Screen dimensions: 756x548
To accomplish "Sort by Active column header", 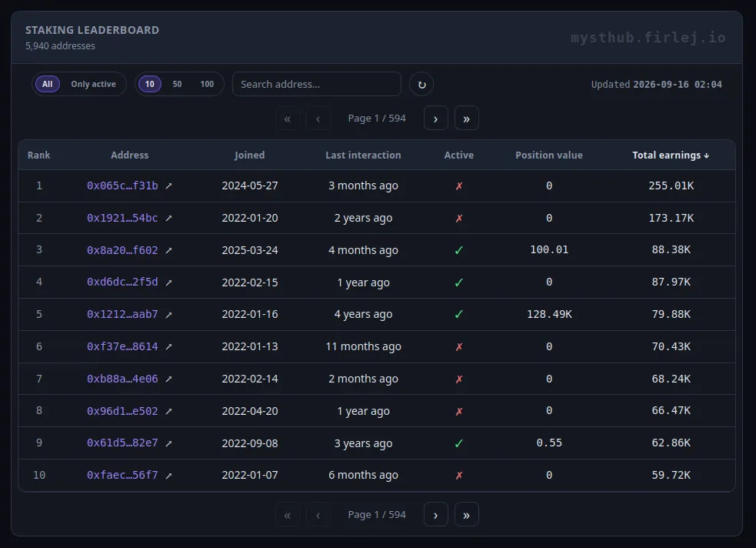I will click(458, 155).
